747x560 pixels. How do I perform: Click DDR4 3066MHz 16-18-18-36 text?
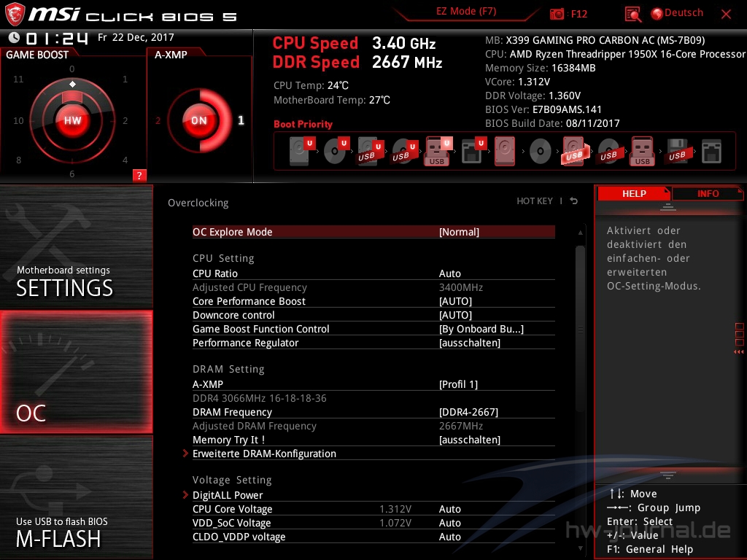[260, 399]
